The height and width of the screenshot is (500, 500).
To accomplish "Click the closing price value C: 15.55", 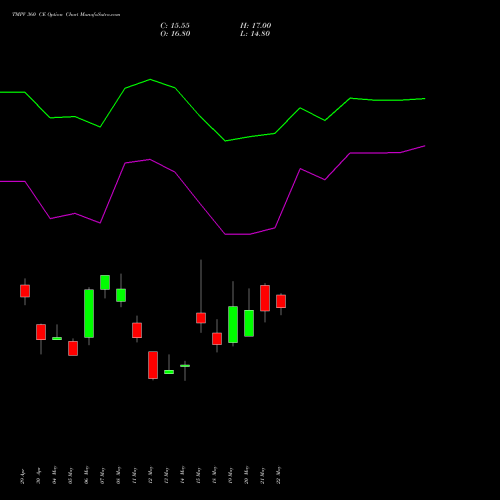I will [x=175, y=26].
